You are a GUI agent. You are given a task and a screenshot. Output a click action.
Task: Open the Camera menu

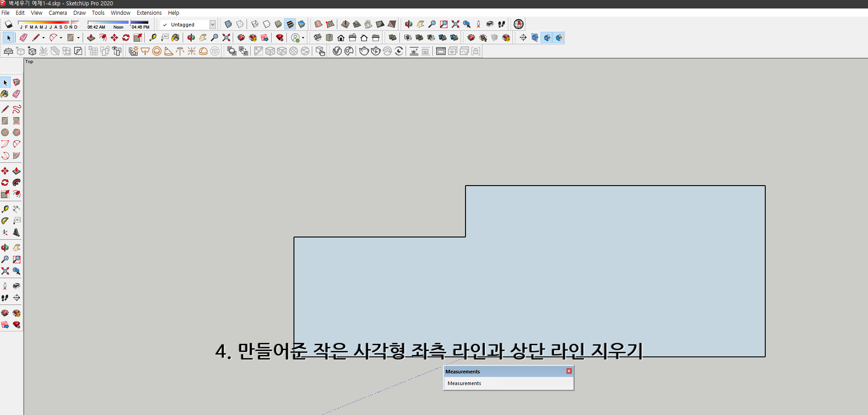(58, 13)
